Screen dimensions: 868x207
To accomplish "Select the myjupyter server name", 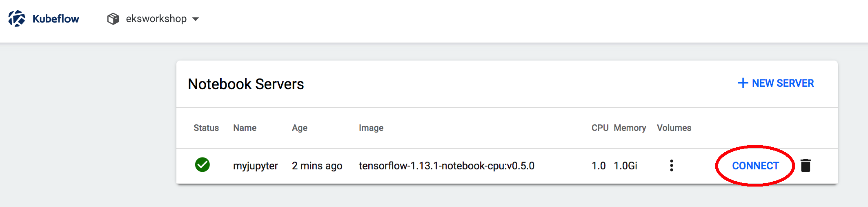I will click(x=255, y=166).
